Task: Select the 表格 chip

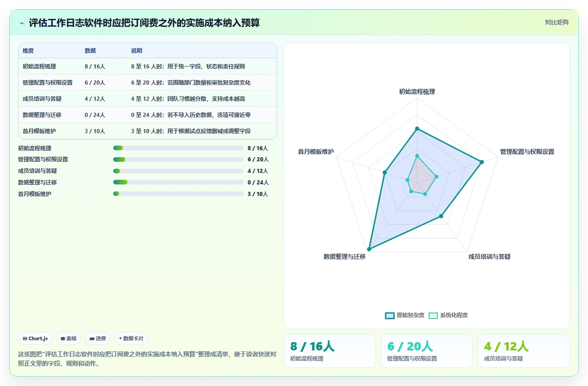Action: [x=68, y=338]
